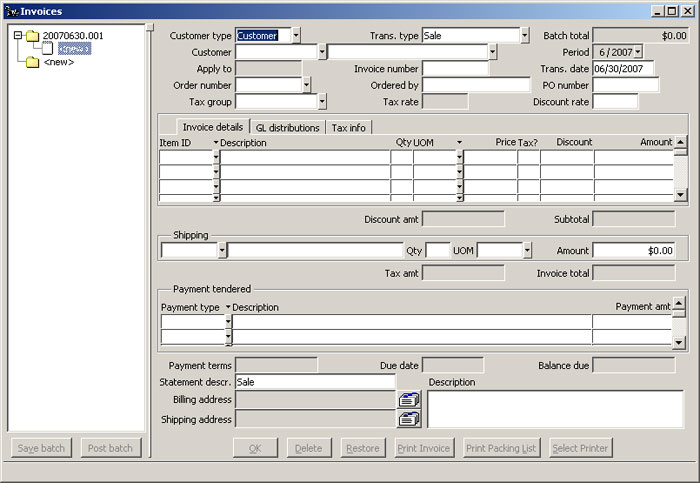Open the Customer ID dropdown arrow

[x=322, y=52]
